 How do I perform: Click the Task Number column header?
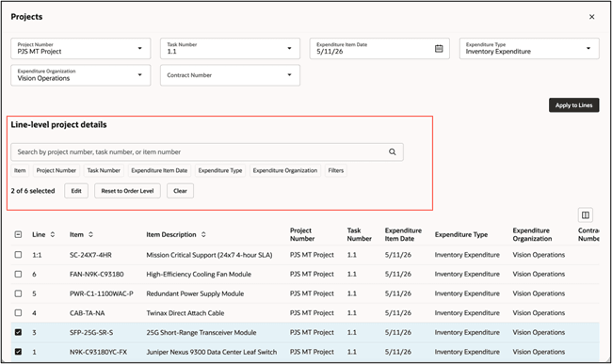(359, 234)
